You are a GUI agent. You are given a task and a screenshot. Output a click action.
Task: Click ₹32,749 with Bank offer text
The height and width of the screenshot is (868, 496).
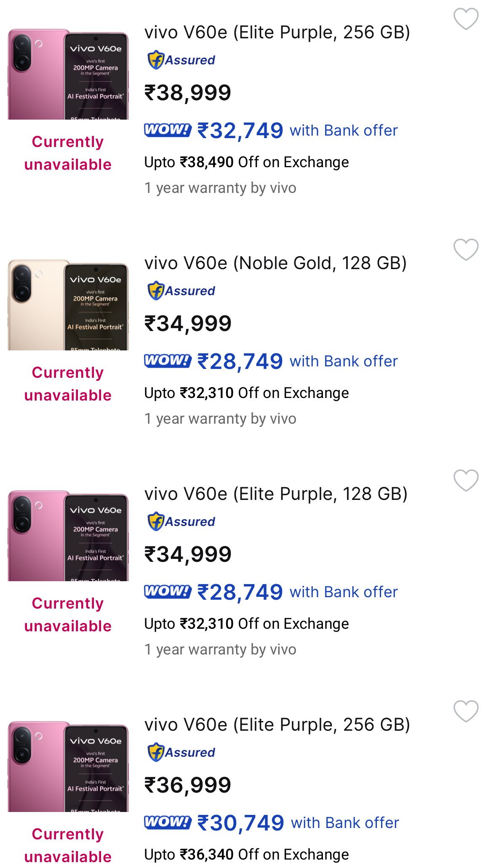(297, 131)
